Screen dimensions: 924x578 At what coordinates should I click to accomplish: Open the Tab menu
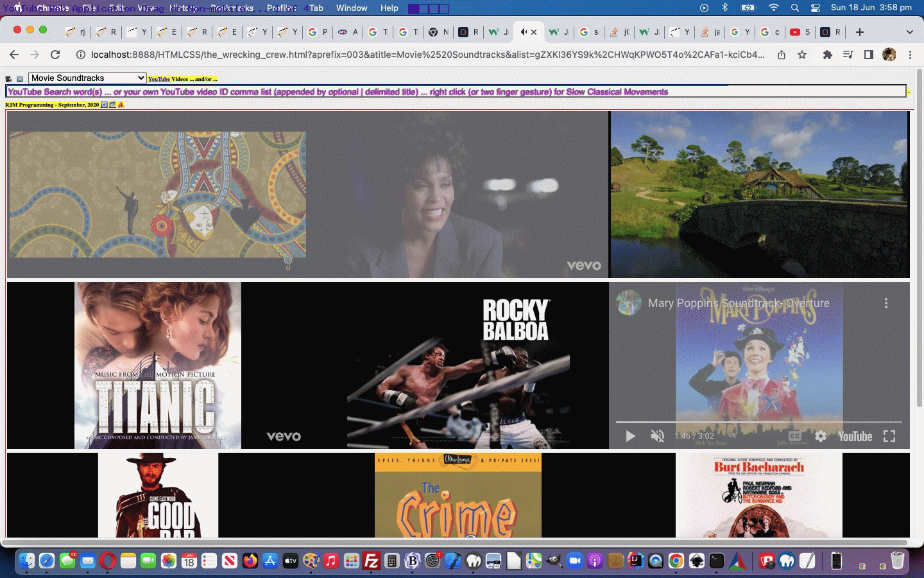[x=316, y=8]
